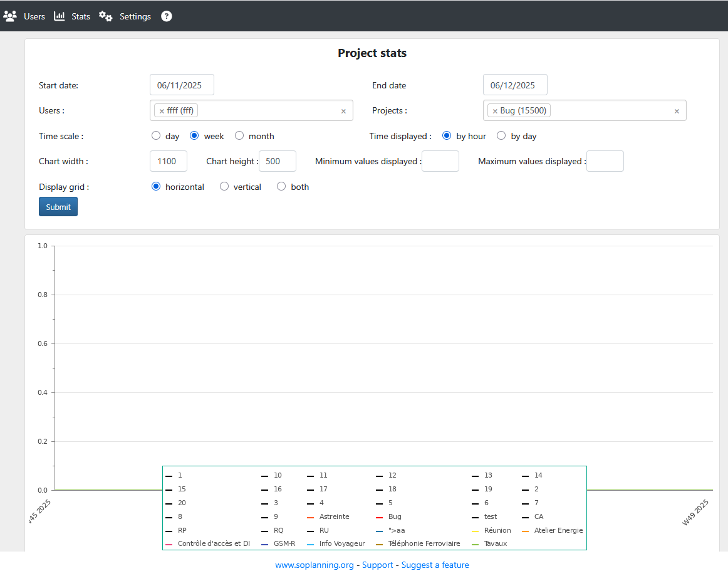Viewport: 728px width, 576px height.
Task: Click the Settings gears icon
Action: (x=106, y=16)
